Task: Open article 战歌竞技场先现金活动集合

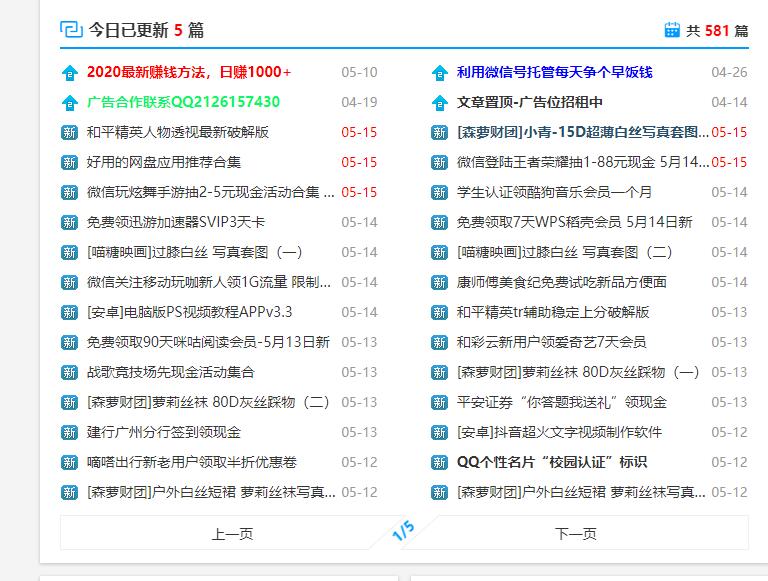Action: [x=170, y=372]
